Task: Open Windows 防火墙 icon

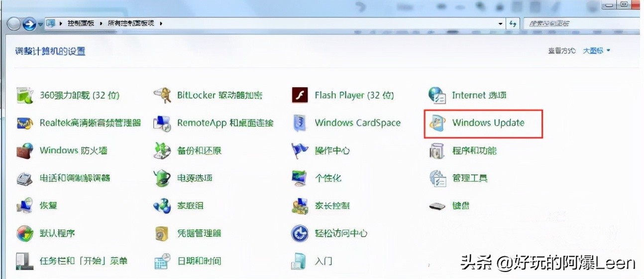Action: click(25, 150)
